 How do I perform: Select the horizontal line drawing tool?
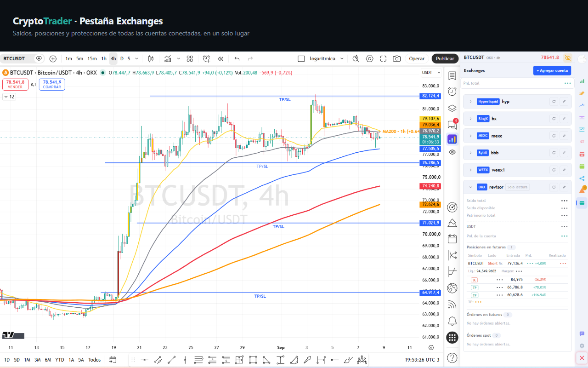click(145, 360)
